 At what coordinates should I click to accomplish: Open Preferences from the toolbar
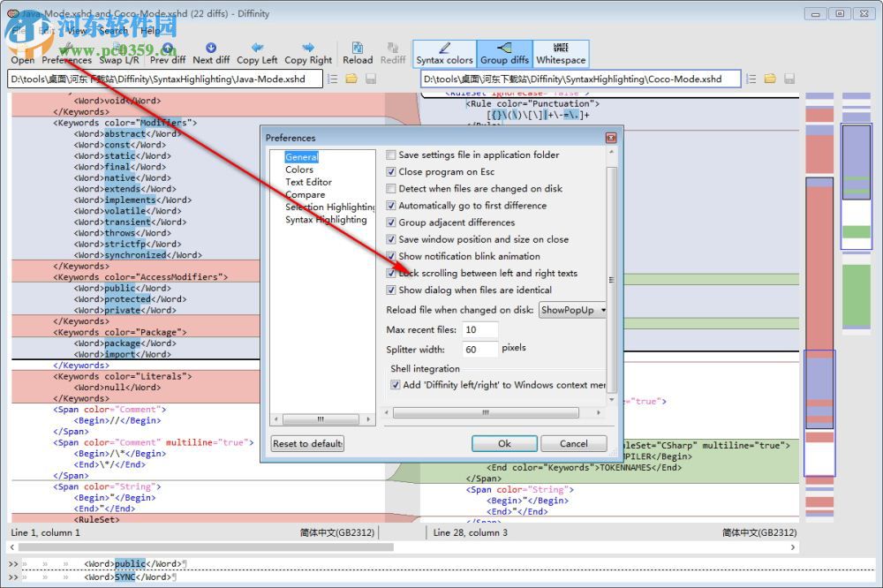point(66,54)
